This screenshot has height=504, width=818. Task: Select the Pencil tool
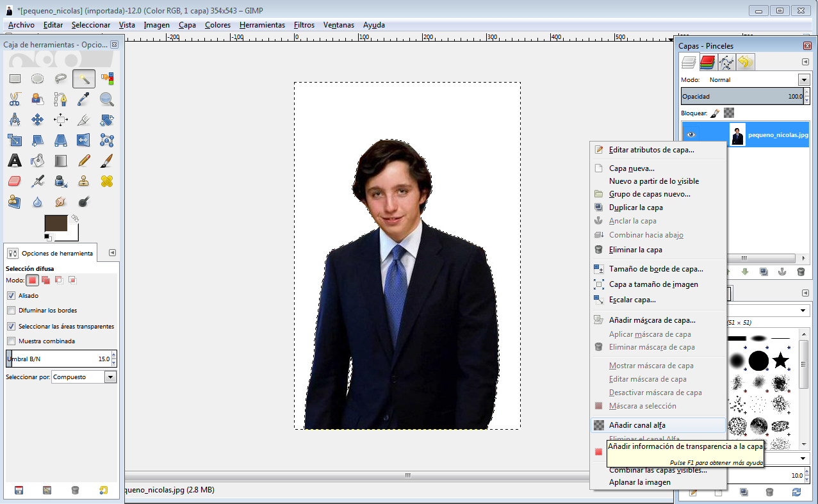pyautogui.click(x=84, y=161)
